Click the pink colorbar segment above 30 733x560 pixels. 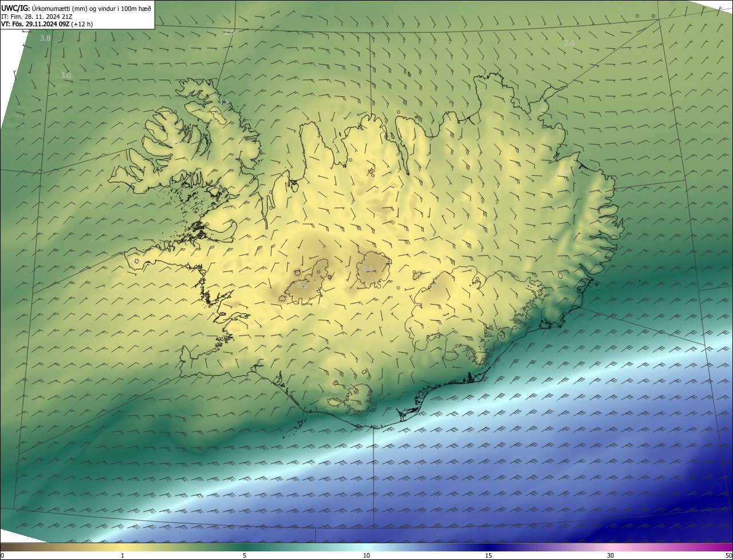pos(610,547)
